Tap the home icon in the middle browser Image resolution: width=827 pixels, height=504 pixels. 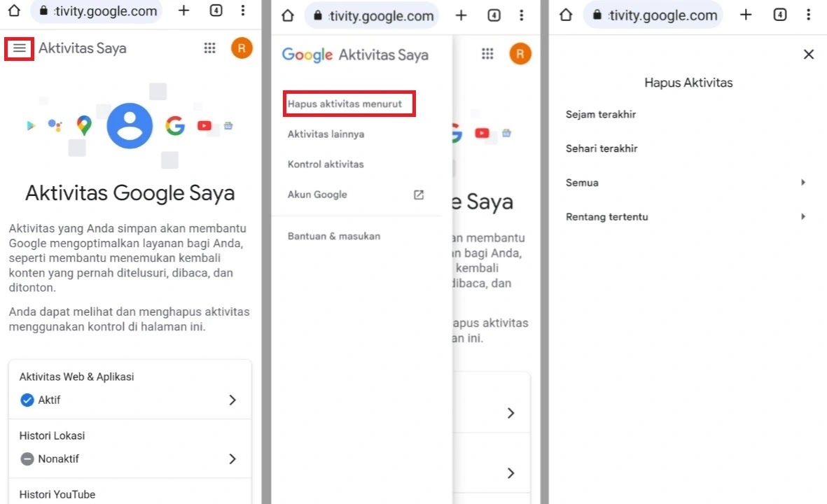(x=287, y=15)
